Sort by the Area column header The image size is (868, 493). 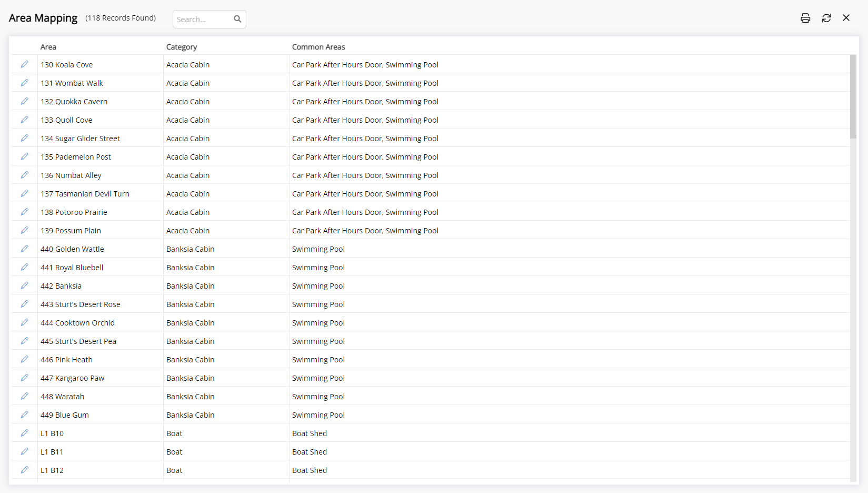(x=48, y=47)
